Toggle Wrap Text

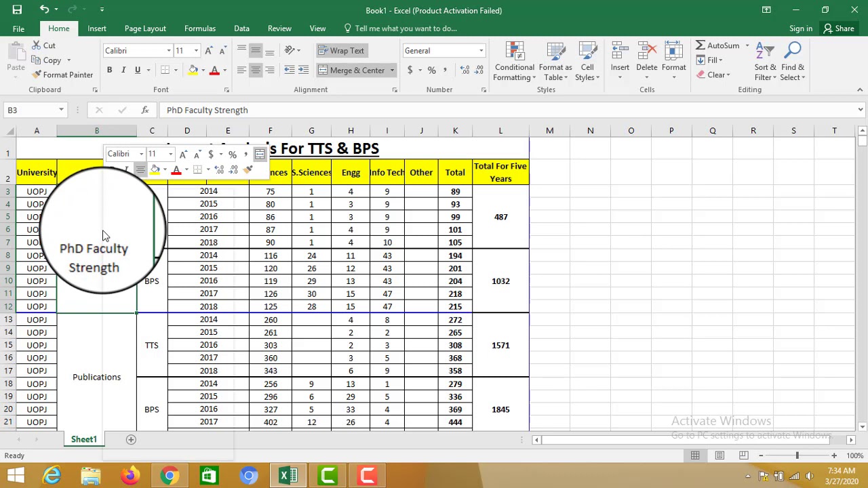[341, 51]
